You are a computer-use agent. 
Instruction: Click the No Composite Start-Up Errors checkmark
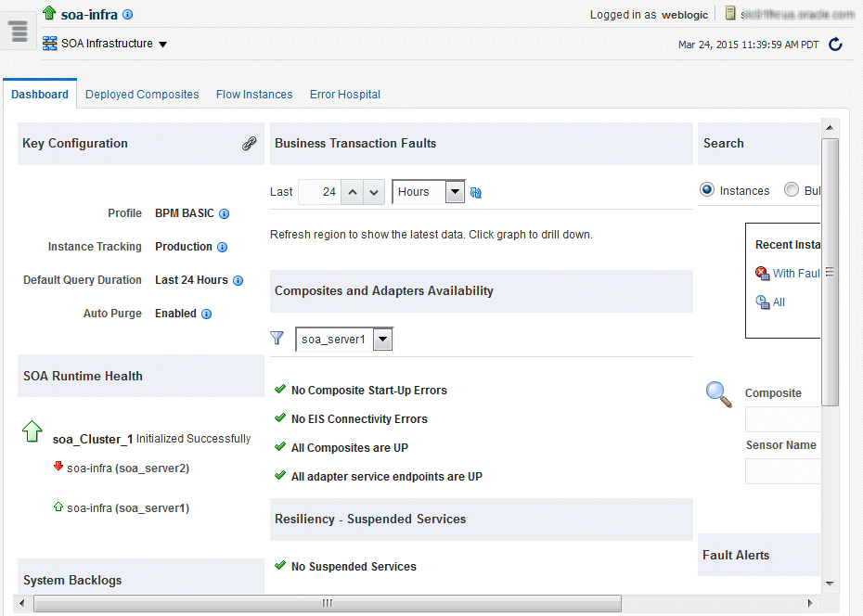click(x=280, y=390)
